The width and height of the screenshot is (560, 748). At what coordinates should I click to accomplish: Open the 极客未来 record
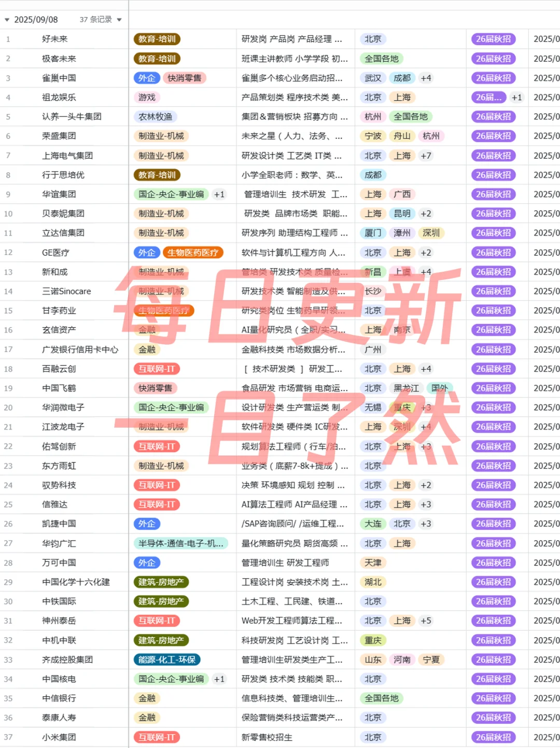pos(59,59)
